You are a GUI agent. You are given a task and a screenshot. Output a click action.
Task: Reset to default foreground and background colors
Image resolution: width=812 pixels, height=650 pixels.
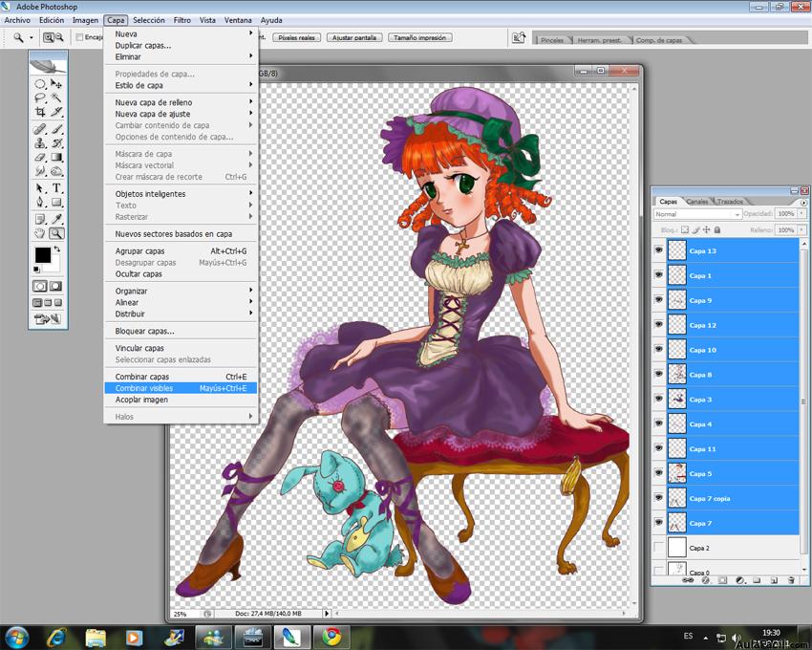pos(36,269)
